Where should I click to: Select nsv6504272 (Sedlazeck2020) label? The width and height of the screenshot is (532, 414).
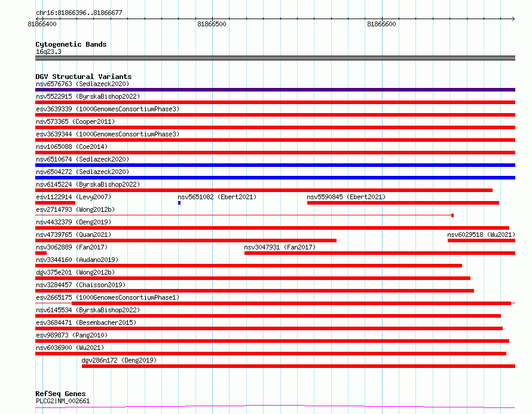82,172
